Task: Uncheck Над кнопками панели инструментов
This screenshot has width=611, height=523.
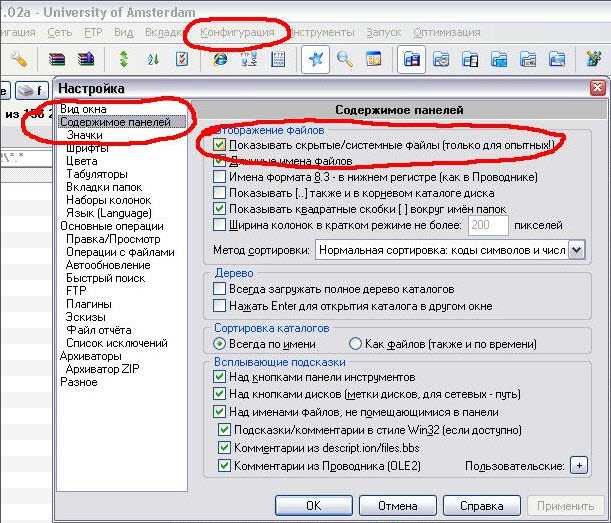Action: point(220,377)
